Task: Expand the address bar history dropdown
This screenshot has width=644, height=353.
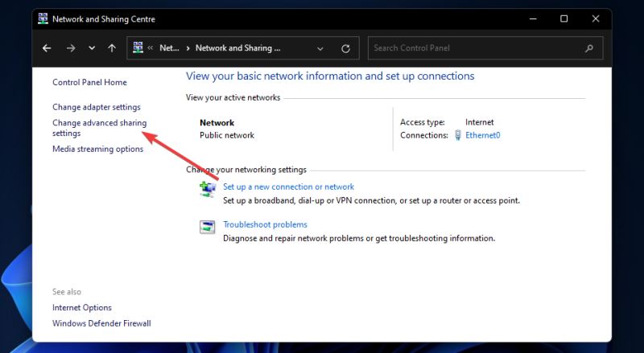Action: click(322, 48)
